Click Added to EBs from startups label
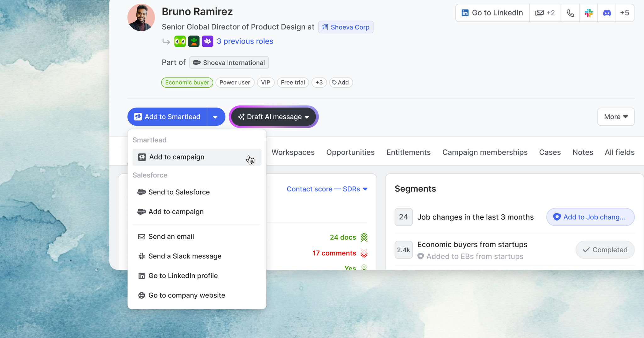The height and width of the screenshot is (338, 644). click(x=475, y=256)
